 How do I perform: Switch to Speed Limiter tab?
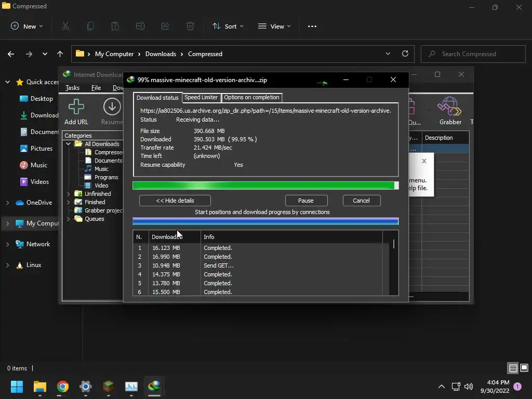coord(201,97)
